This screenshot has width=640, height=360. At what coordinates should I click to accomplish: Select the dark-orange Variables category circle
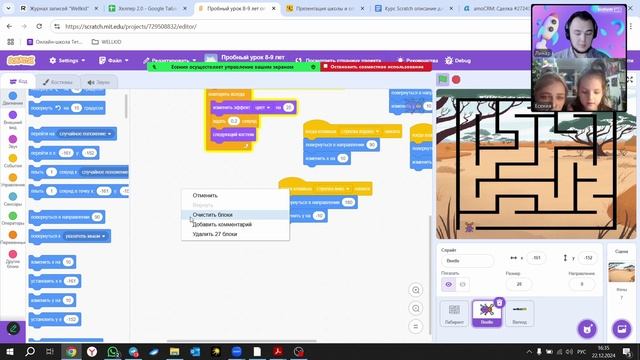(13, 235)
